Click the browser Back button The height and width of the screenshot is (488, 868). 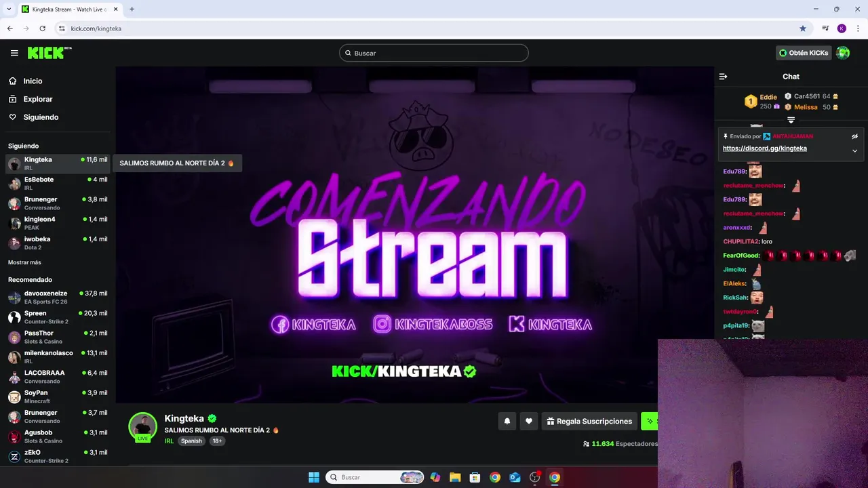10,28
